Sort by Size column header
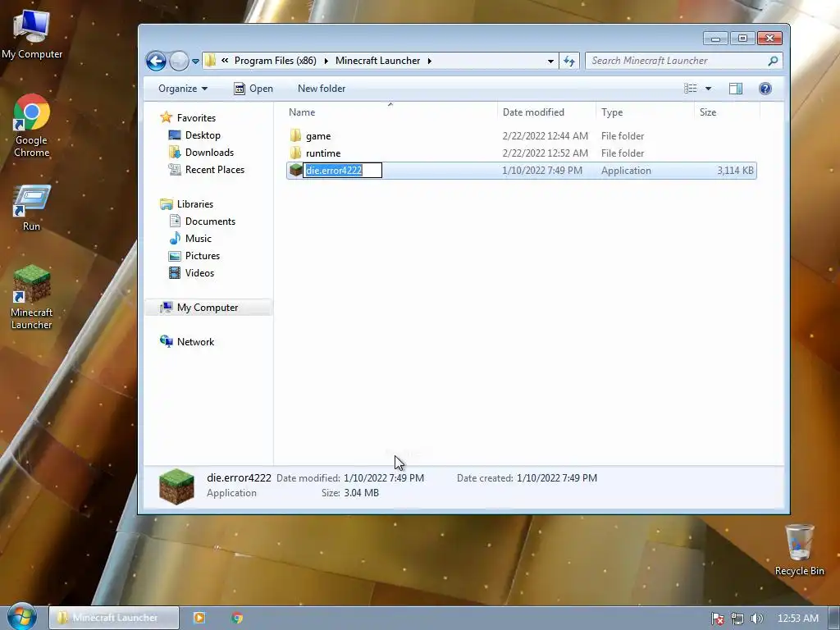The height and width of the screenshot is (630, 840). [727, 112]
